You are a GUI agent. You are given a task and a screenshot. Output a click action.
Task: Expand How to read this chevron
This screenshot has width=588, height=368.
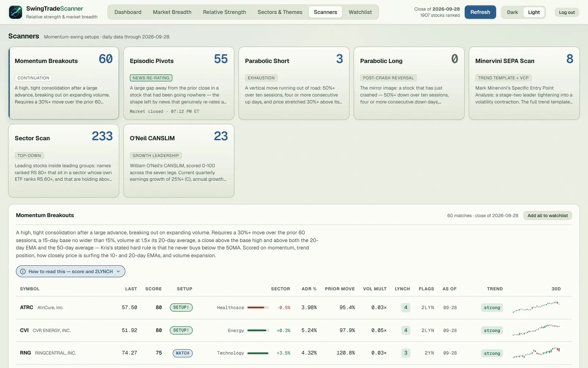click(118, 272)
